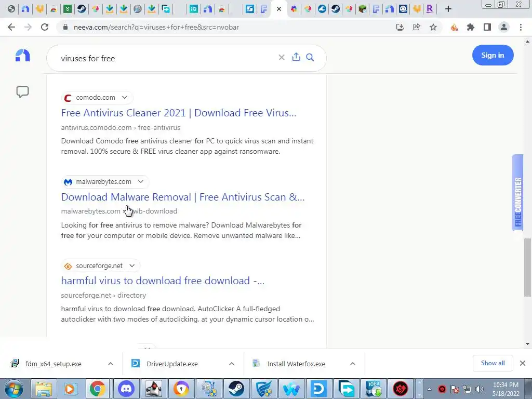Open Discord from the taskbar
Screen dimensions: 532x399
[126, 389]
